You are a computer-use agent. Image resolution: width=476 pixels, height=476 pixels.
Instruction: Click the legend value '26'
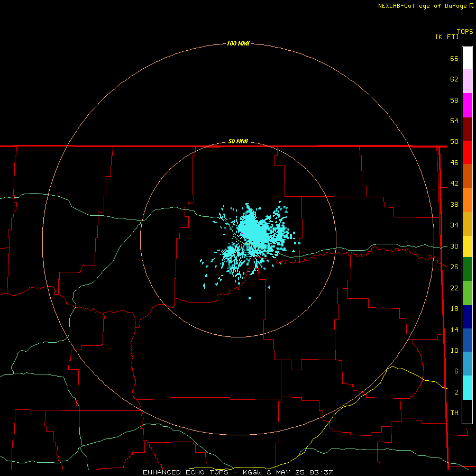pyautogui.click(x=454, y=267)
